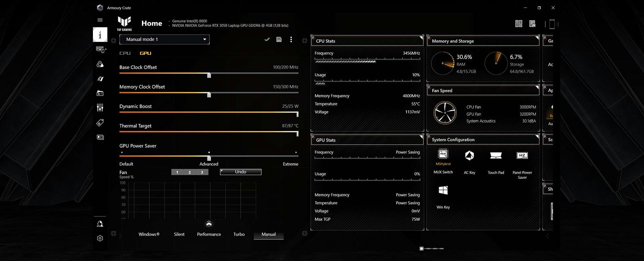
Task: Expand the CPU Stats panel corner arrow
Action: click(421, 38)
